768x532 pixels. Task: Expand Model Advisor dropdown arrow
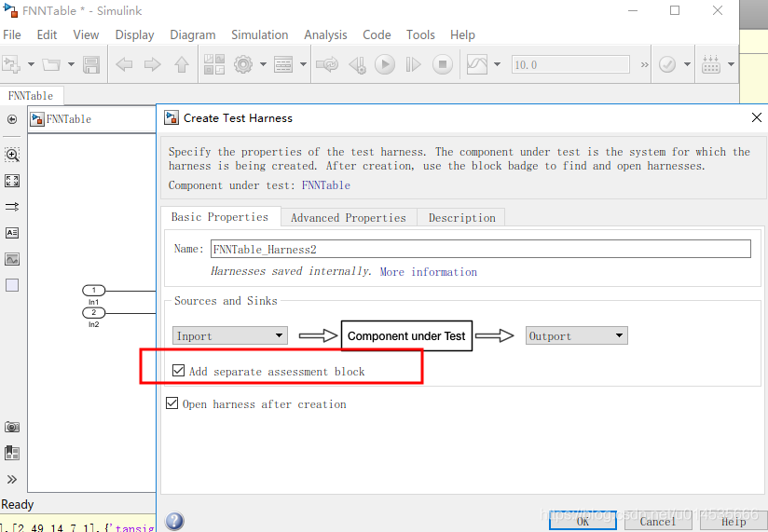pyautogui.click(x=687, y=64)
